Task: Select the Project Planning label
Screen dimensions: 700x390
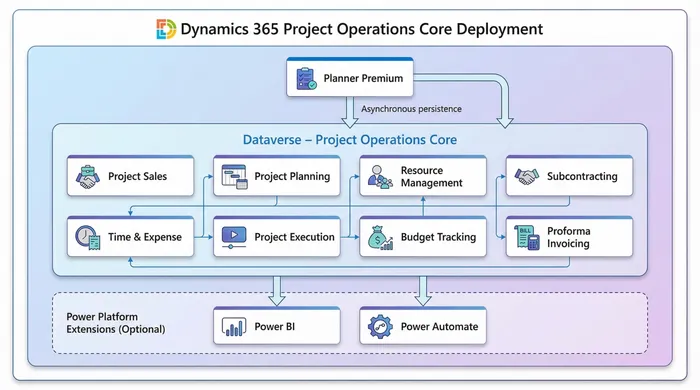Action: [292, 176]
